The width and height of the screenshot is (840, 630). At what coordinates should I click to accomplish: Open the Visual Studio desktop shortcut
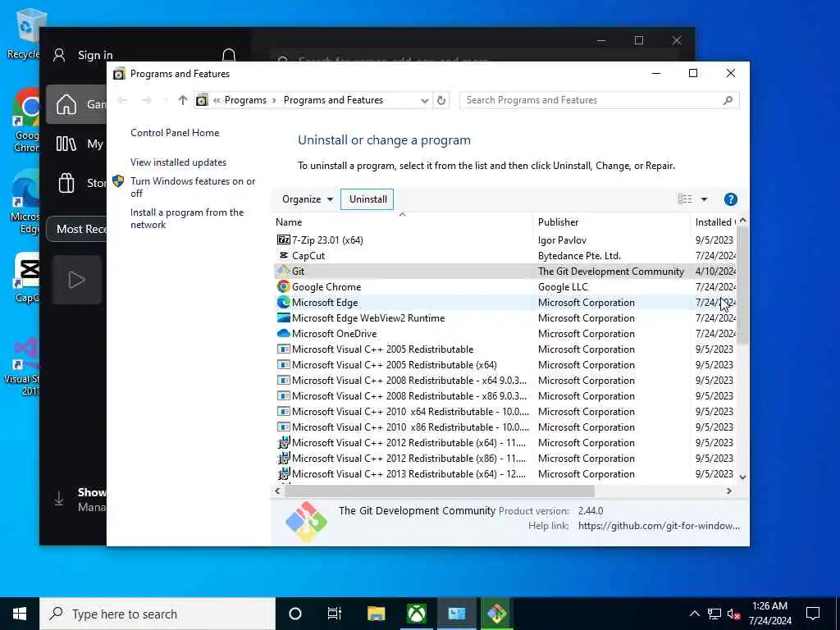22,367
